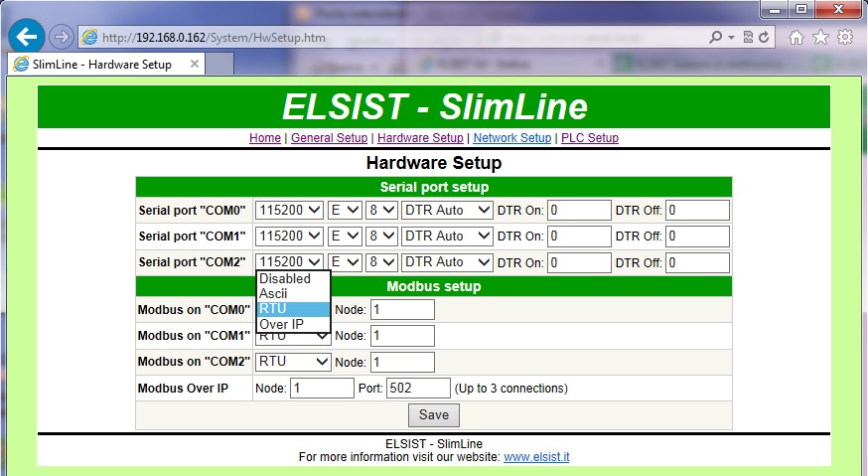Select Ascii in the open Modbus list

(293, 294)
